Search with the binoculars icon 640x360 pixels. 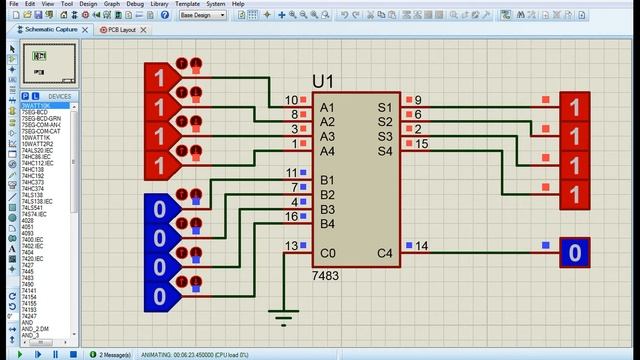520,15
